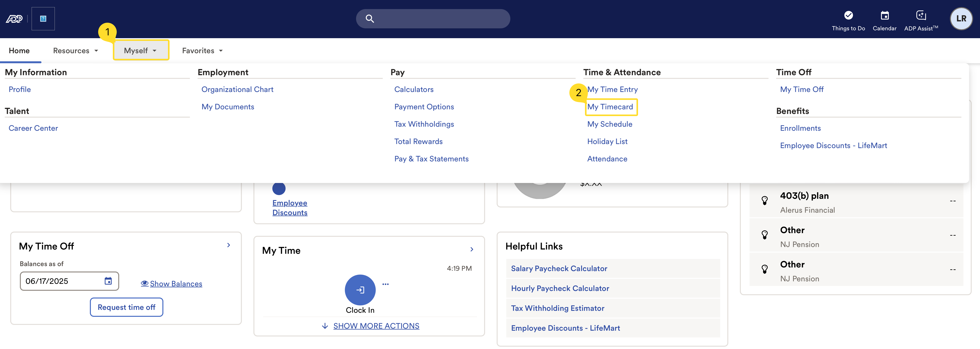
Task: Click the ADP logo icon
Action: [14, 19]
